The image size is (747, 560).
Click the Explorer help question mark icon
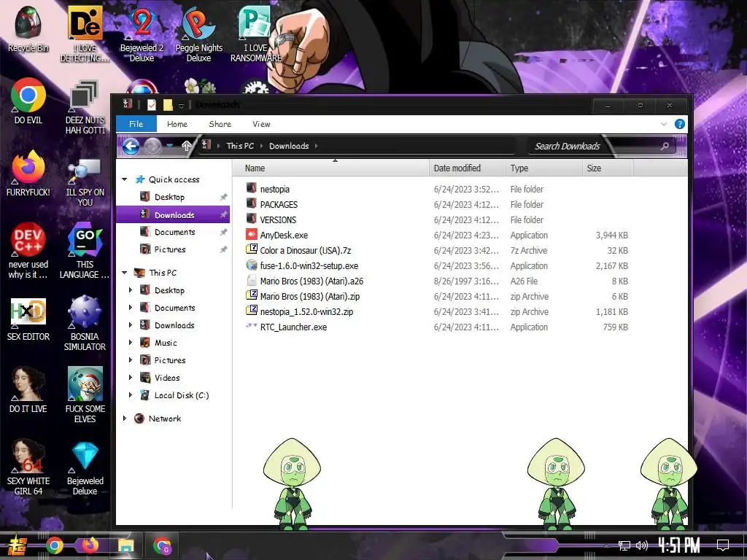(680, 124)
